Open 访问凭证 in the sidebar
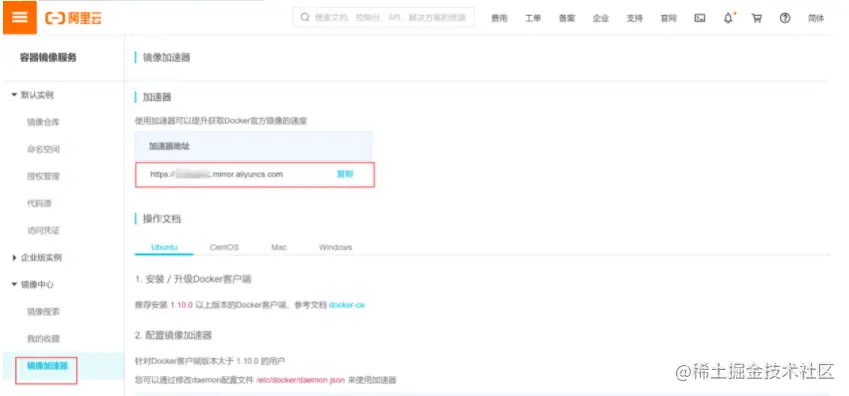 tap(43, 231)
